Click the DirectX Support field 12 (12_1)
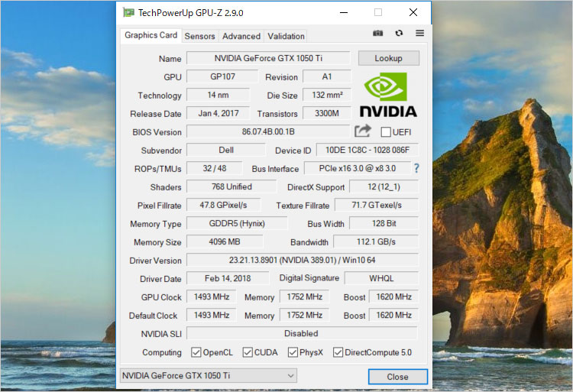 tap(384, 186)
